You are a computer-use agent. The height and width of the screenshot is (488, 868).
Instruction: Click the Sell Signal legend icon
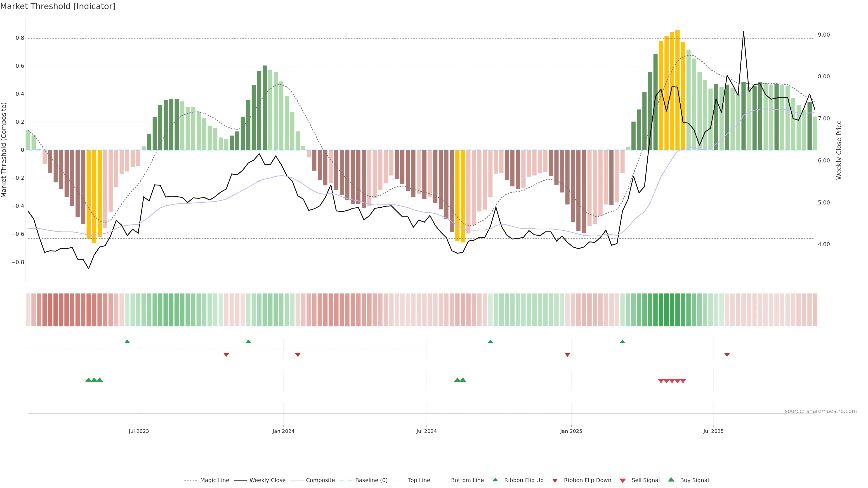pyautogui.click(x=623, y=481)
